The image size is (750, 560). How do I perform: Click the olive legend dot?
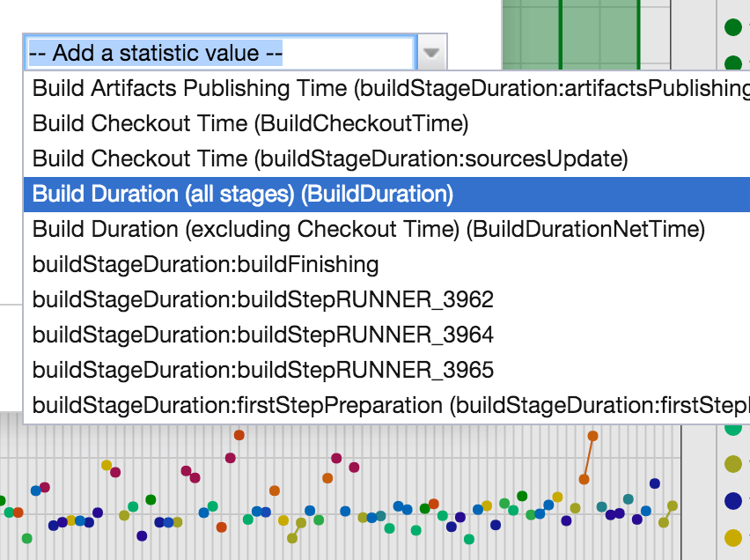click(x=733, y=464)
